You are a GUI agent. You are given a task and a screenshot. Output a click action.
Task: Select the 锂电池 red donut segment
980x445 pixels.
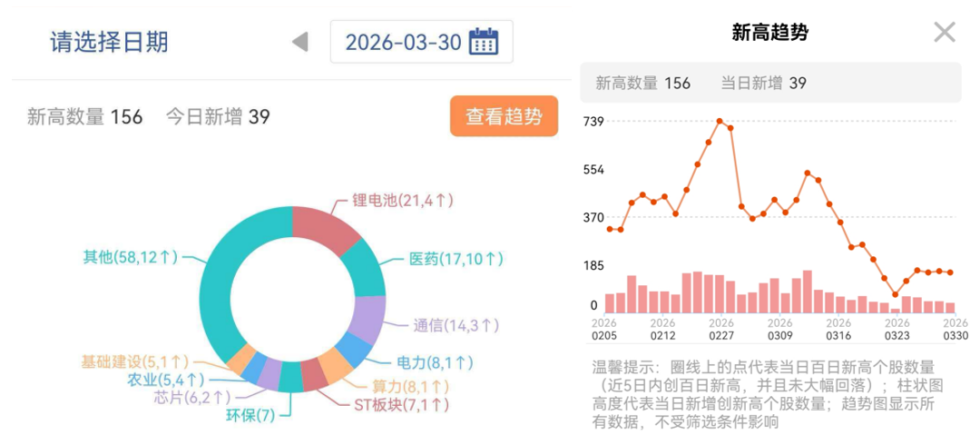(324, 228)
